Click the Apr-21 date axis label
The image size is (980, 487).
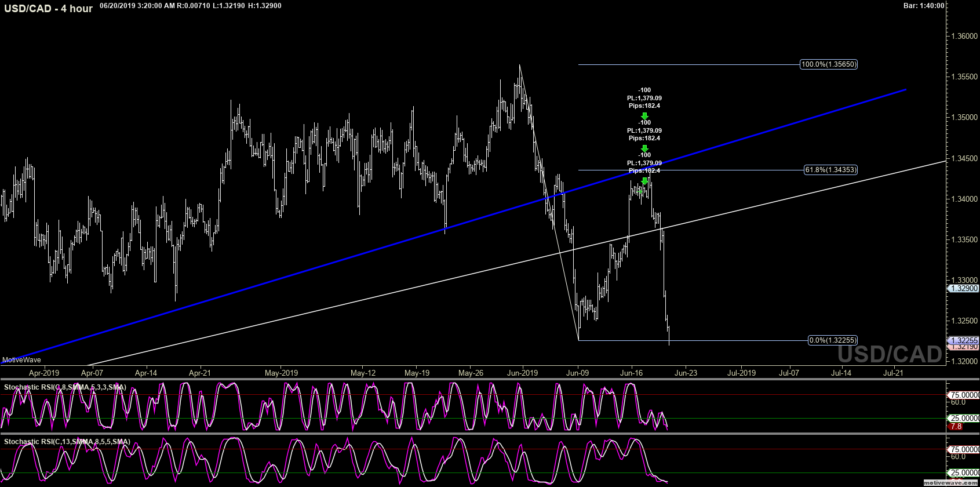click(200, 373)
